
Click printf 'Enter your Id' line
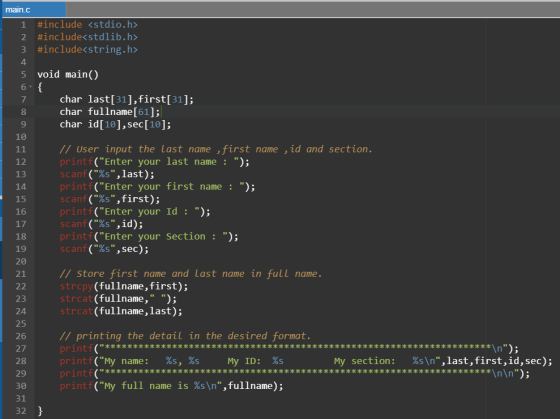135,211
